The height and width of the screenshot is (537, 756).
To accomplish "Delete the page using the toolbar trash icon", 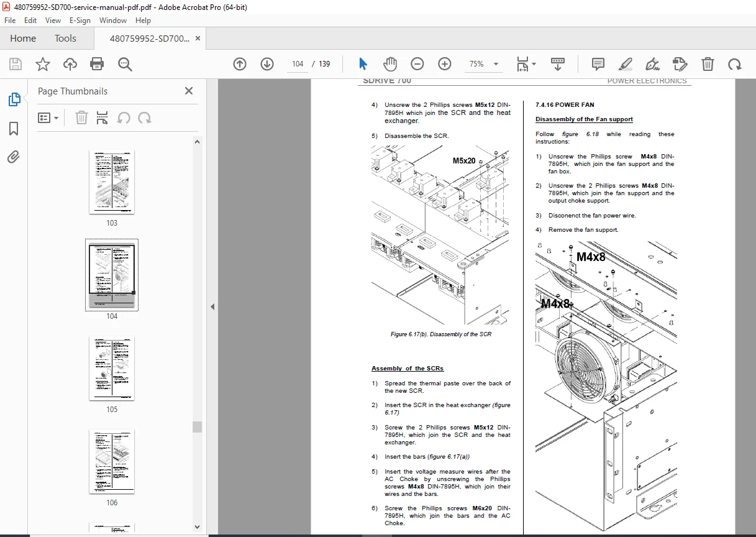I will click(x=708, y=64).
